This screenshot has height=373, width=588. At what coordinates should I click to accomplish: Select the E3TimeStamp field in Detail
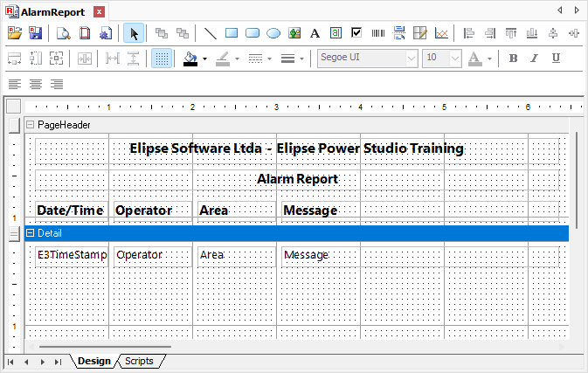pos(72,255)
